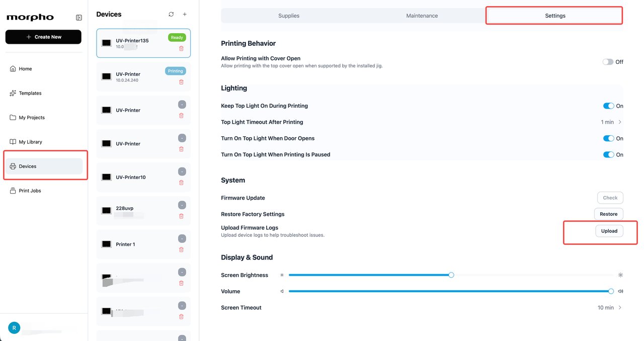Open Templates in the sidebar

44,93
